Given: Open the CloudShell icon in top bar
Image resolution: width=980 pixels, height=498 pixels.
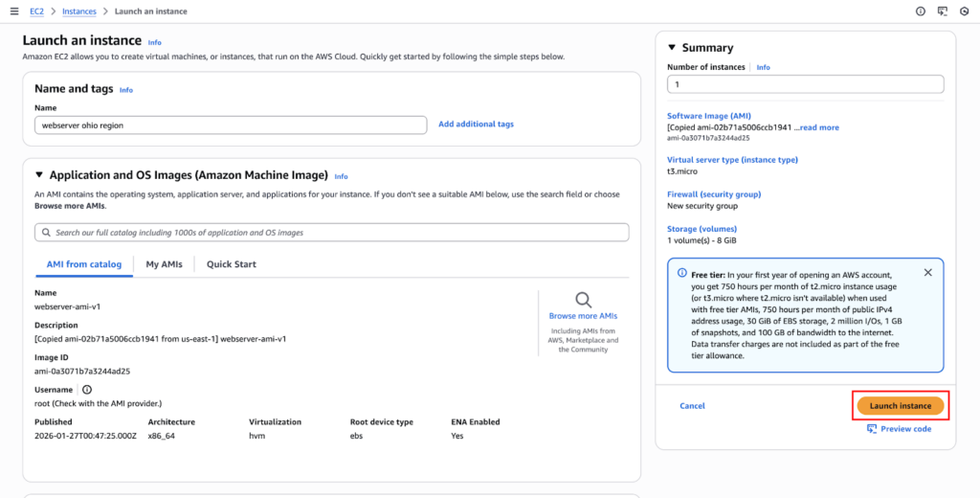Looking at the screenshot, I should point(943,11).
